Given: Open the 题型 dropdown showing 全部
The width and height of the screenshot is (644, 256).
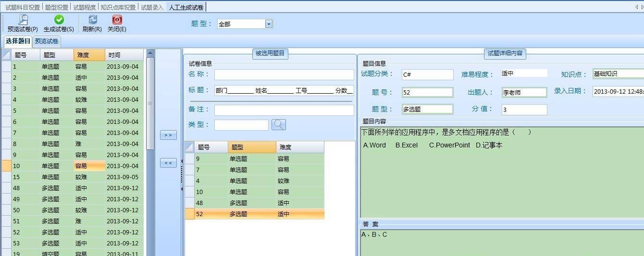Looking at the screenshot, I should click(x=269, y=24).
